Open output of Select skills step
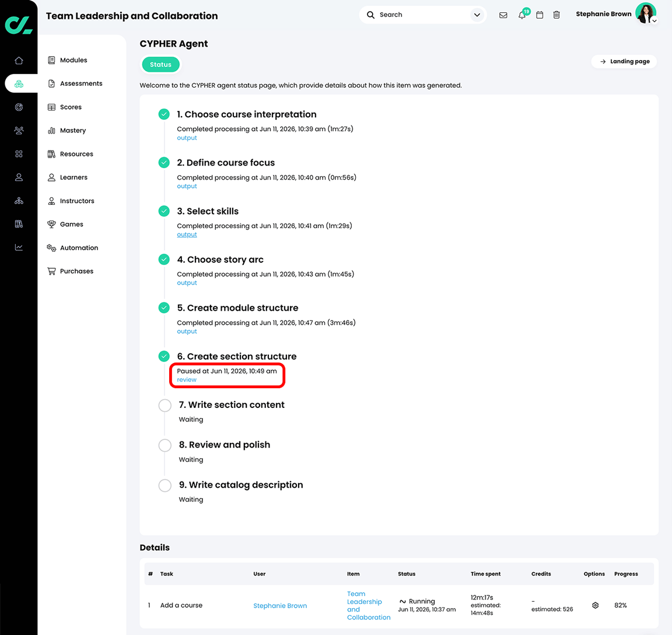This screenshot has height=635, width=672. [x=187, y=235]
